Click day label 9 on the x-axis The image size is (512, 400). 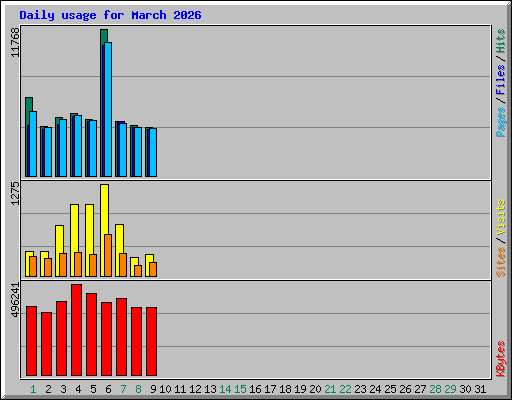(x=153, y=389)
